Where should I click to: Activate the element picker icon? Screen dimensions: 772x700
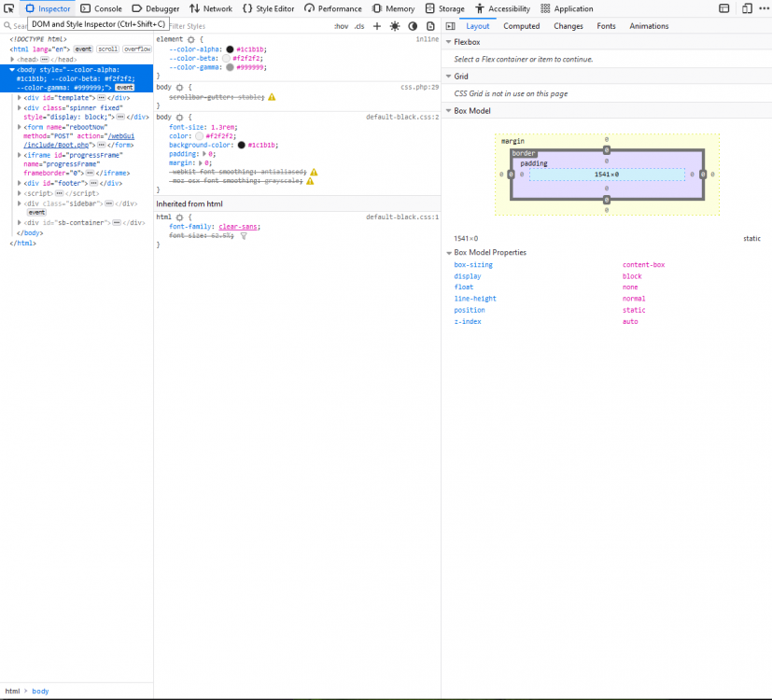(8, 8)
